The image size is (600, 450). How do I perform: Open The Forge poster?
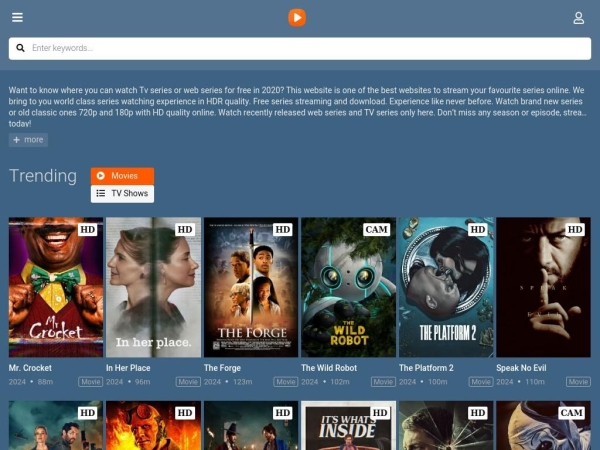251,287
